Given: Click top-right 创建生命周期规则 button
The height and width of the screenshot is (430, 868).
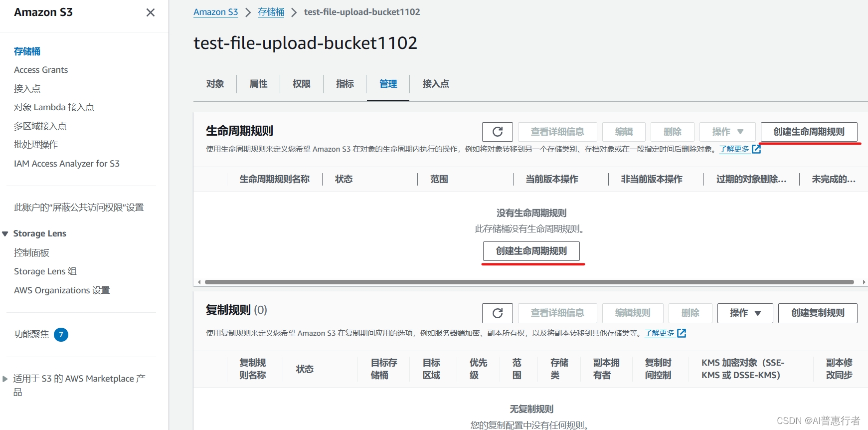Looking at the screenshot, I should click(809, 132).
